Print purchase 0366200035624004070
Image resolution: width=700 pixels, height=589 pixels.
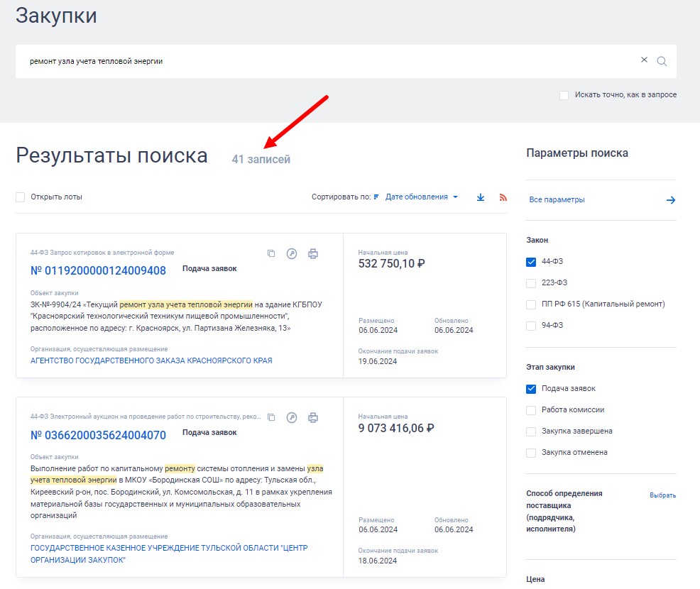[x=313, y=417]
